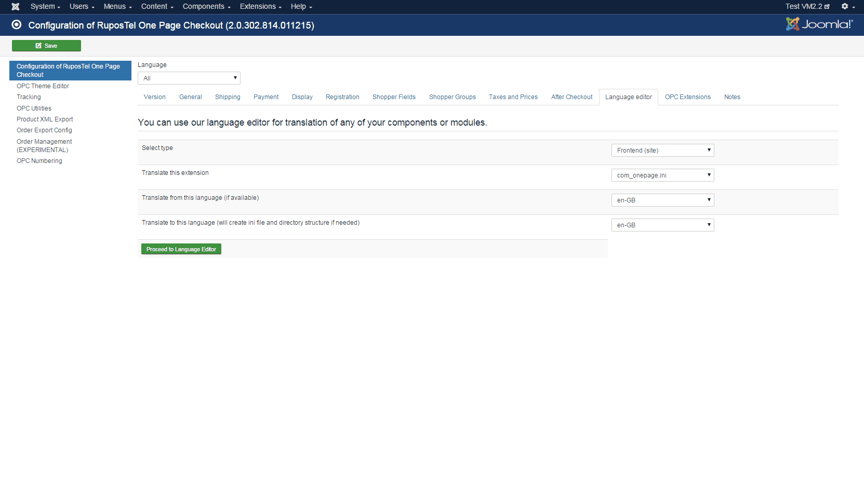Open the Menus menu

[118, 6]
